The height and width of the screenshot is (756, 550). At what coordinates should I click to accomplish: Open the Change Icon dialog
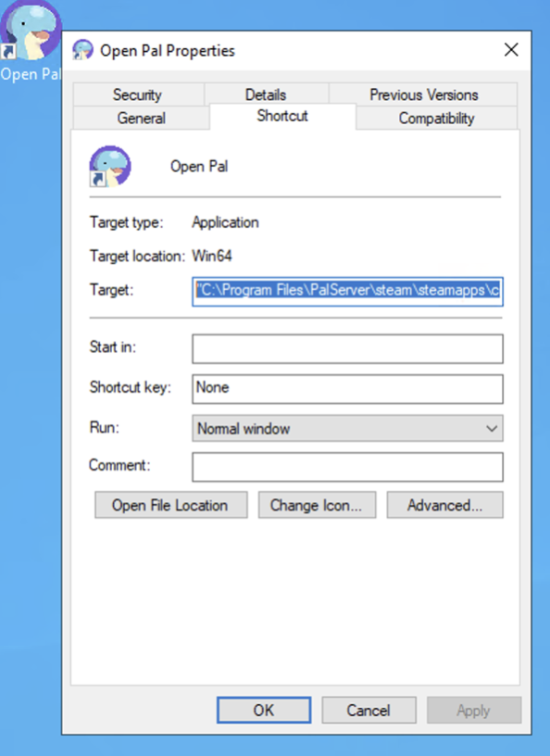click(x=317, y=505)
